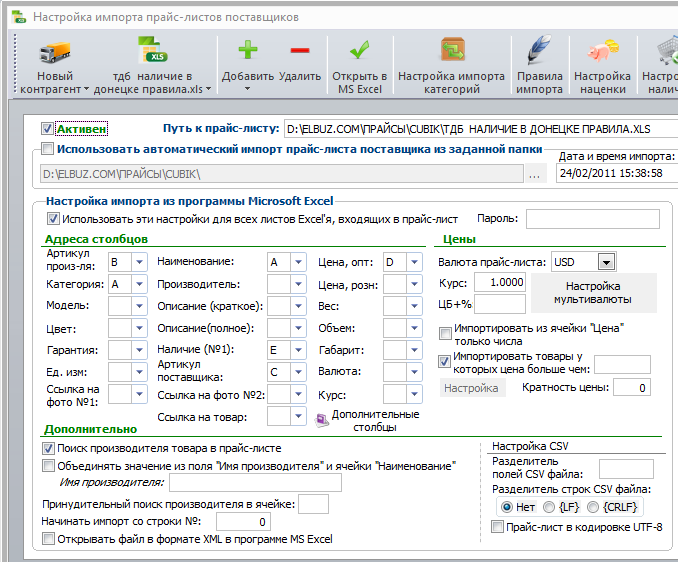Click the shopping cart Настройка наличия icon
The height and width of the screenshot is (562, 678).
point(668,51)
